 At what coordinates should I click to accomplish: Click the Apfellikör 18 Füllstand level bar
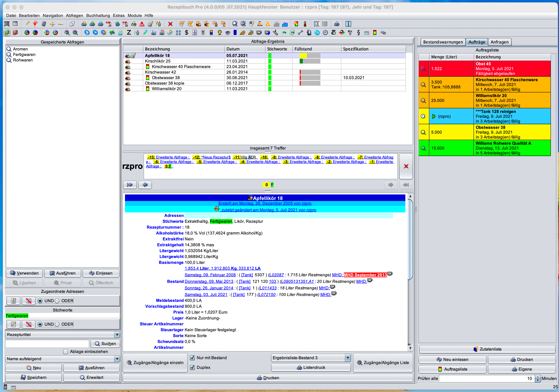point(310,55)
